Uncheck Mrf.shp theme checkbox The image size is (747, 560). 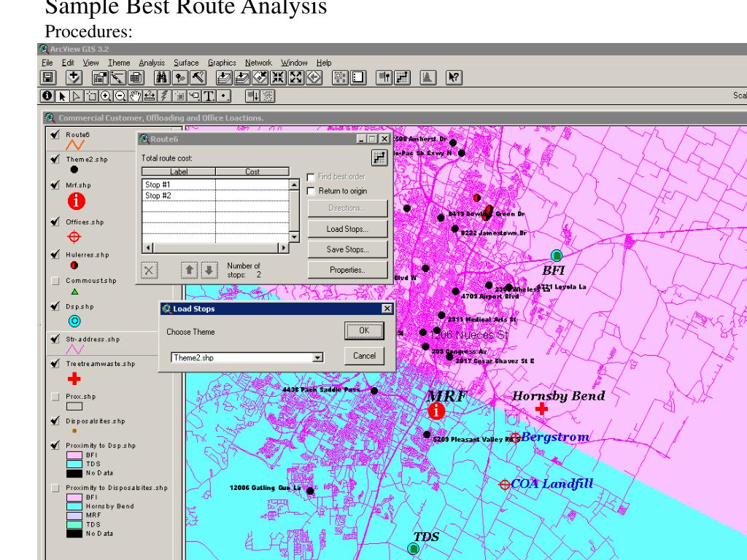[x=55, y=184]
